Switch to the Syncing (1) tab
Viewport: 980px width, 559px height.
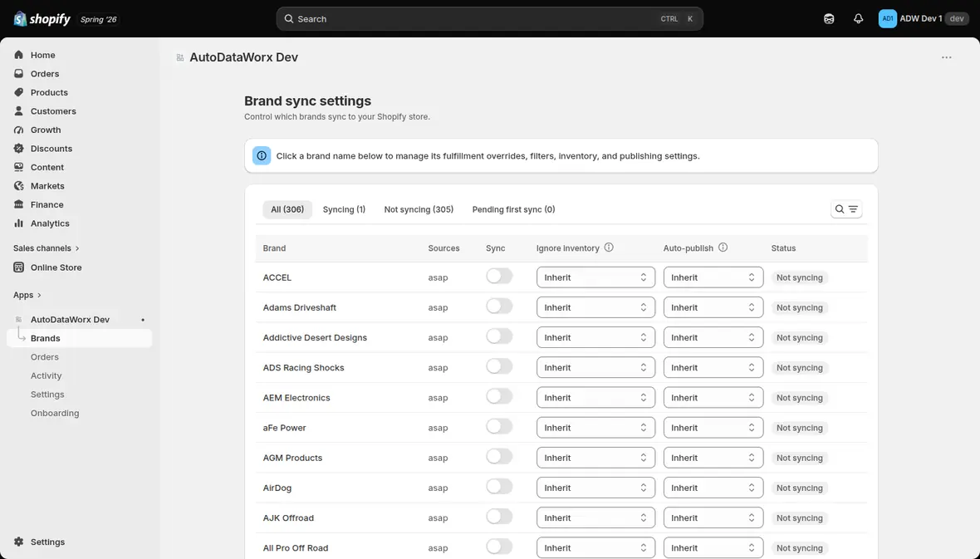[344, 209]
